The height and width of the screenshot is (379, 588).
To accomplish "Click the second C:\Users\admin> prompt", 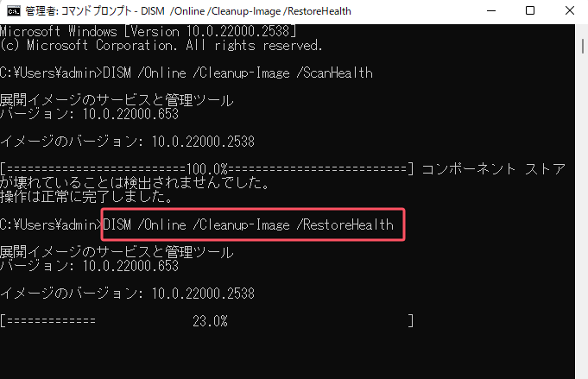I will (51, 224).
